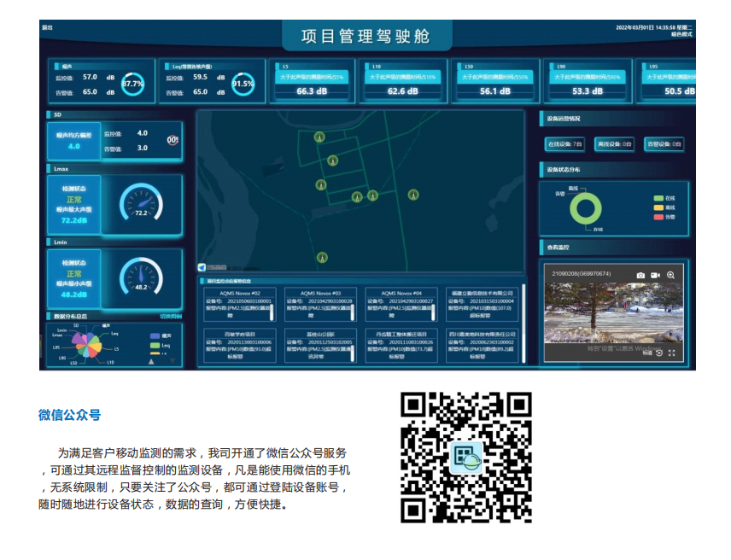This screenshot has width=731, height=560.
Task: Switch the 暗色模式 dark mode option
Action: click(681, 34)
